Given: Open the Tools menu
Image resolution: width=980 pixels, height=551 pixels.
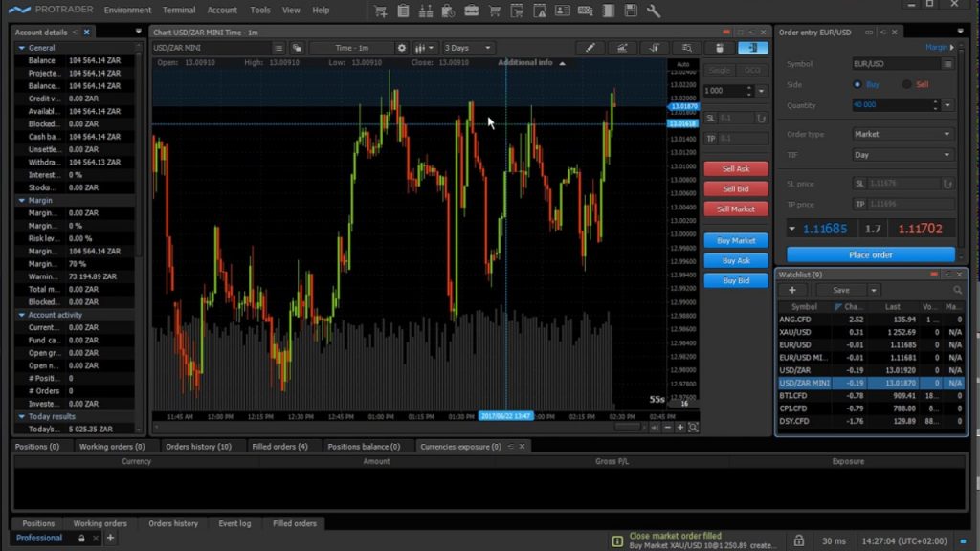Looking at the screenshot, I should [260, 10].
